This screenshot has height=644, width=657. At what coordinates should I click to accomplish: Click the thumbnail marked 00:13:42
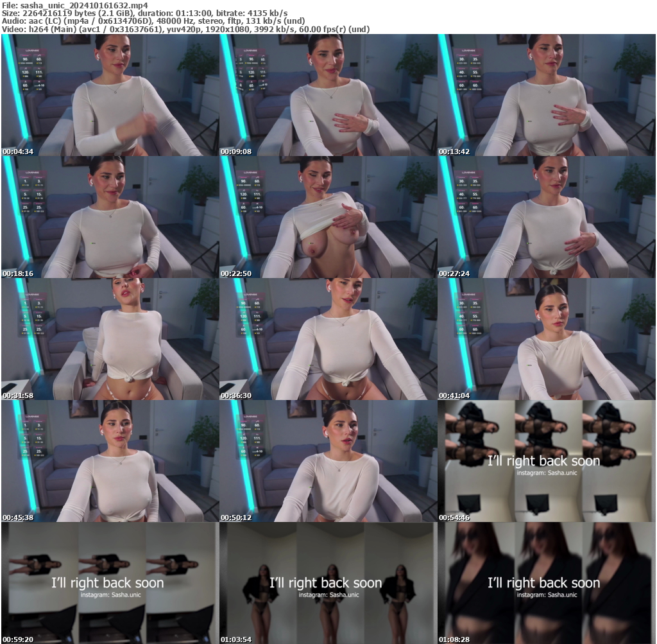click(x=546, y=95)
